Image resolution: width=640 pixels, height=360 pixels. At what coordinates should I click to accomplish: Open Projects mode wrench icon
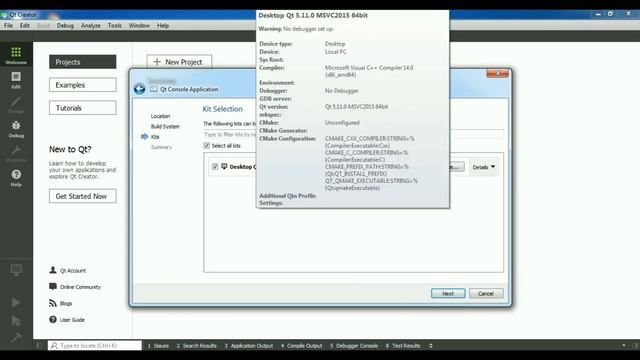[x=16, y=153]
